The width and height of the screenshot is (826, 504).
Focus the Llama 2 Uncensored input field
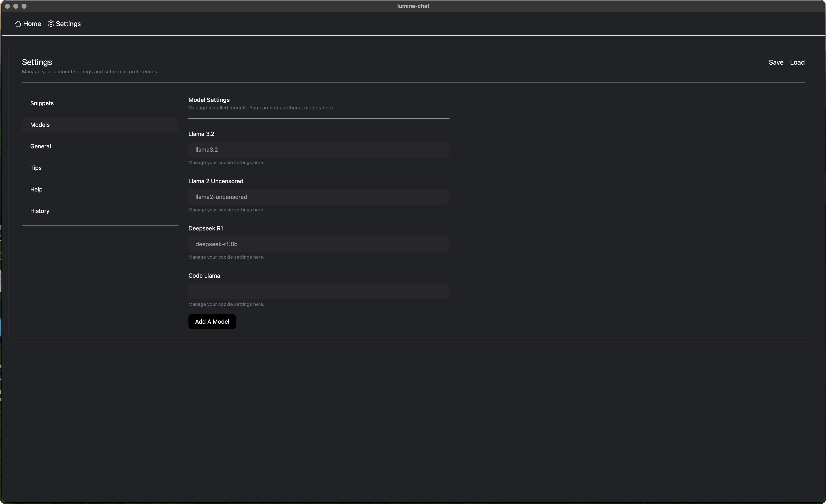(x=319, y=197)
